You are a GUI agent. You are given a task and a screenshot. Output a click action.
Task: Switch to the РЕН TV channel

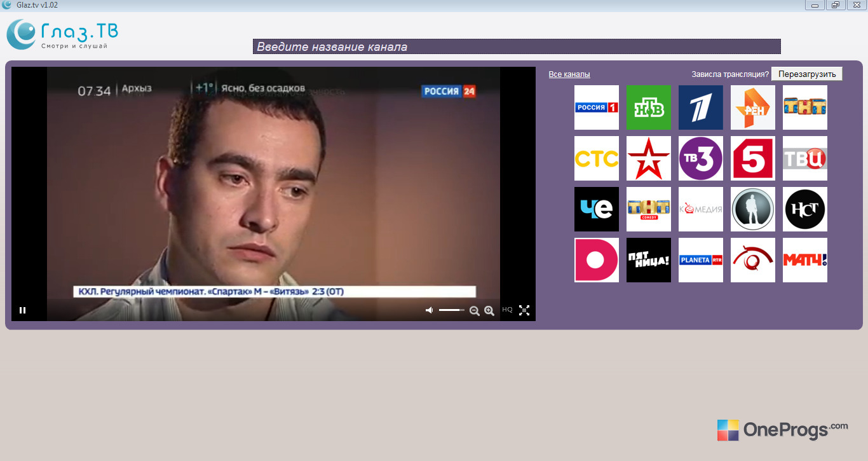coord(752,107)
